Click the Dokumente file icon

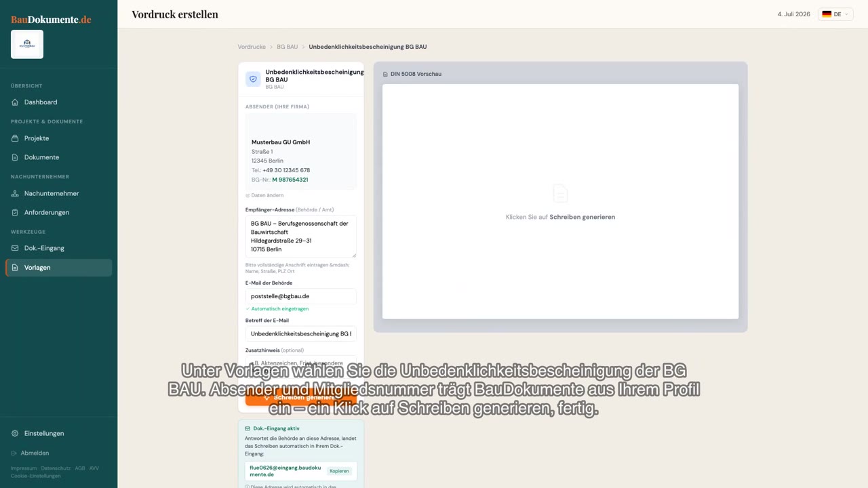[x=15, y=157]
